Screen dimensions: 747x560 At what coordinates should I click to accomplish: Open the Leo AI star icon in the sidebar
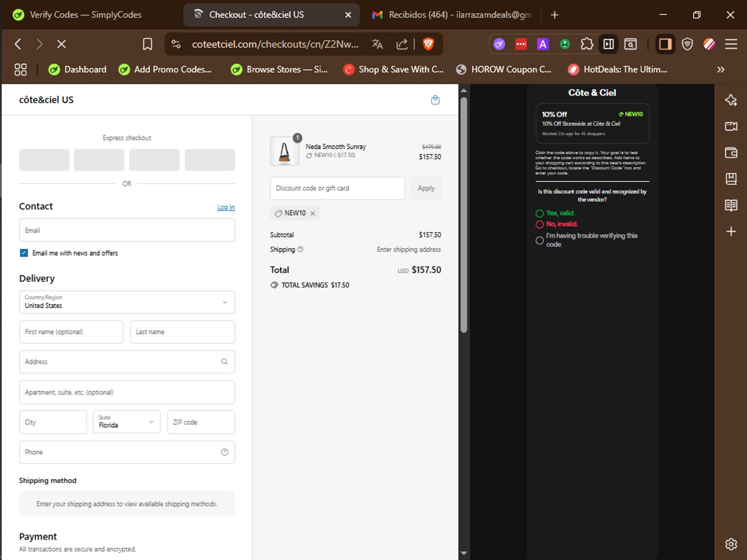coord(731,100)
